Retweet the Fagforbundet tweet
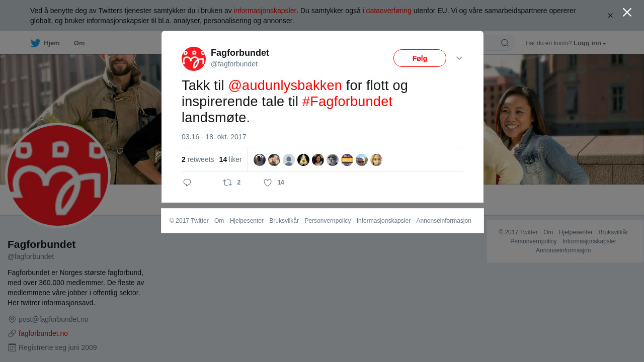Viewport: 644px width, 362px height. (x=227, y=183)
